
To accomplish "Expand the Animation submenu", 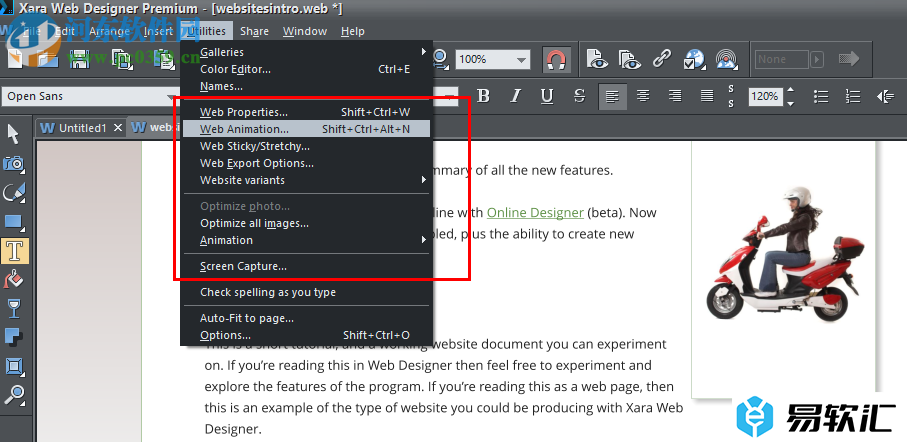I will pos(307,240).
